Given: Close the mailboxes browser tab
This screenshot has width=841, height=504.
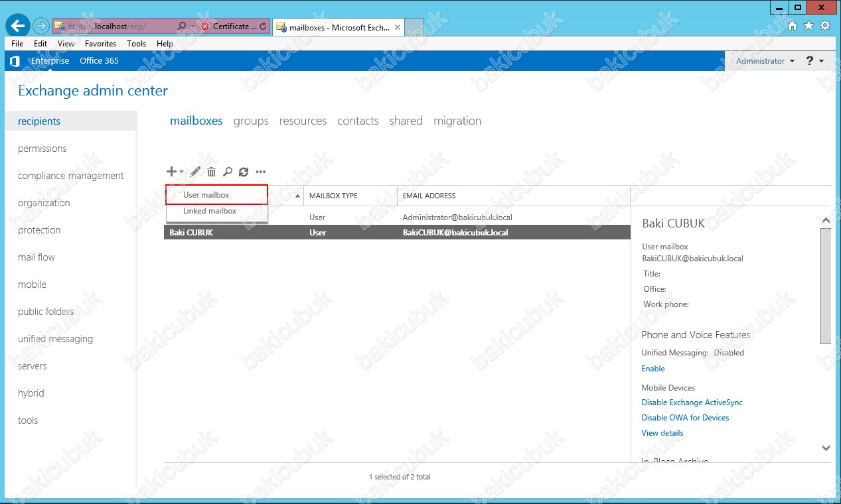Looking at the screenshot, I should pos(398,27).
